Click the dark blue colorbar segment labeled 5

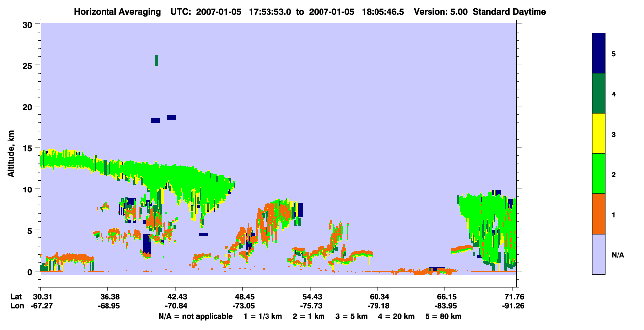click(599, 53)
